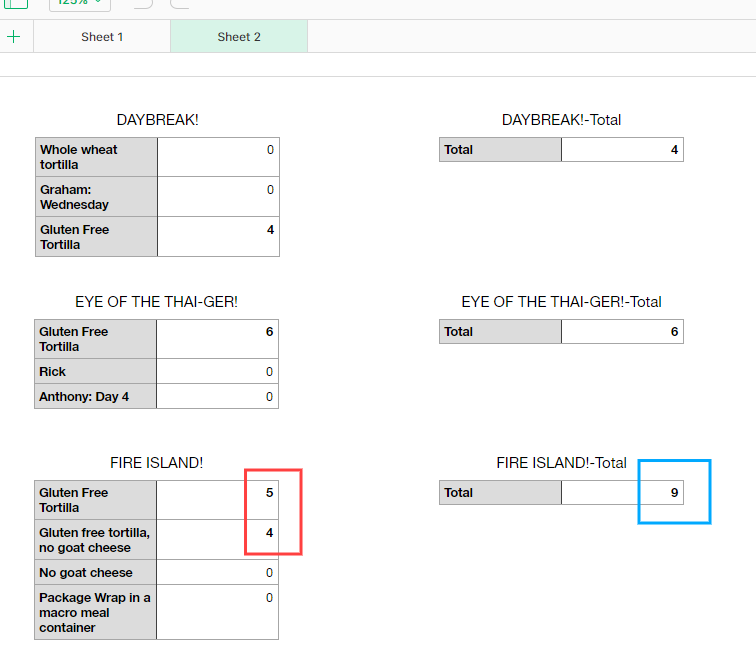The image size is (756, 659).
Task: Select the Anthony: Day 4 label cell
Action: [x=96, y=397]
